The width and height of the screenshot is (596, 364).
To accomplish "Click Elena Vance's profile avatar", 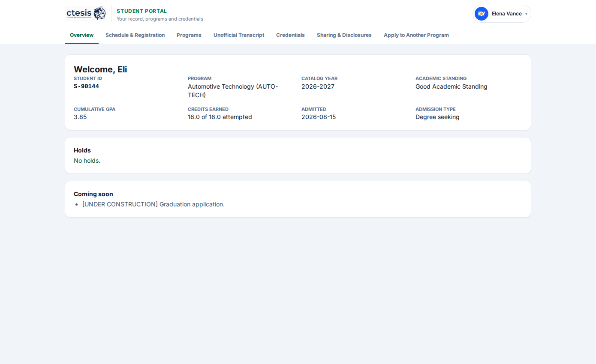I will 482,14.
